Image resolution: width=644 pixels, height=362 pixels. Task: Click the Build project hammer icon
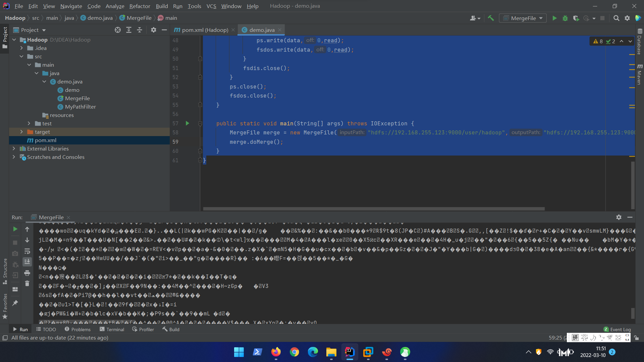point(491,18)
